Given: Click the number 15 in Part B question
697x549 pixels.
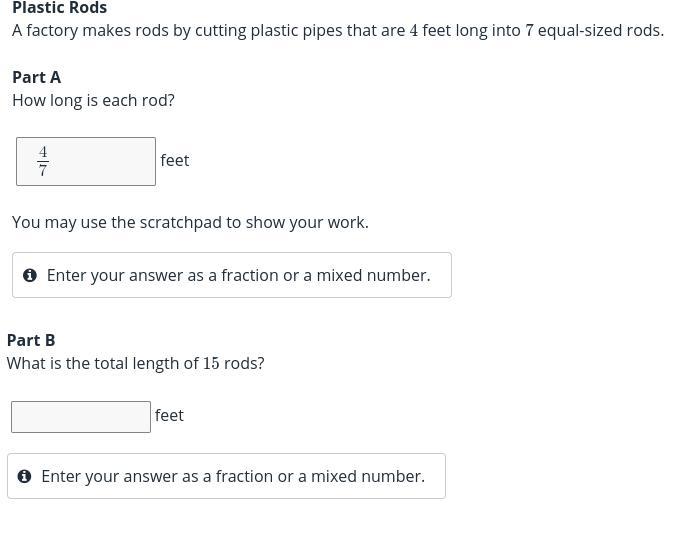Looking at the screenshot, I should [211, 363].
